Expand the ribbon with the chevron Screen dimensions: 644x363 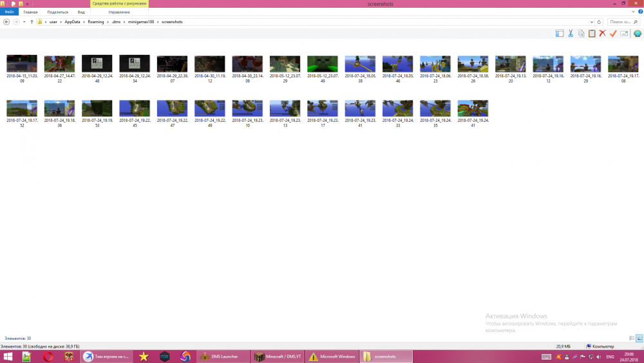(633, 12)
